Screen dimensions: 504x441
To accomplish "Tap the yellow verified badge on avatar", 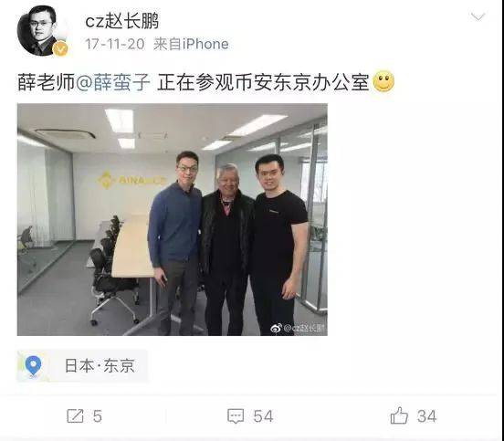I will [60, 48].
